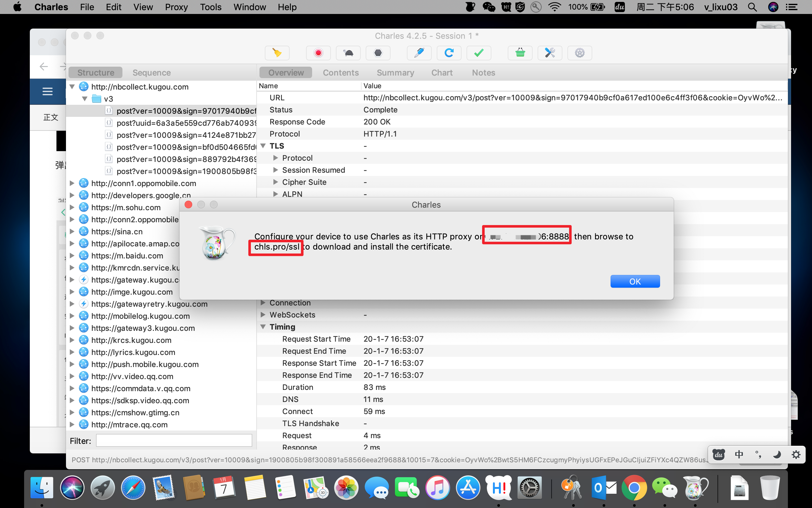The width and height of the screenshot is (812, 508).
Task: Toggle throttling turtle icon
Action: click(348, 53)
